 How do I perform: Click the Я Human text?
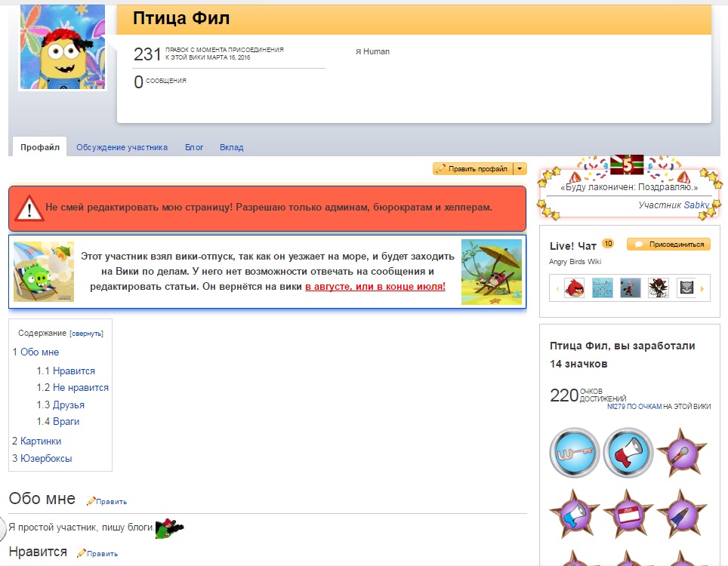click(372, 51)
